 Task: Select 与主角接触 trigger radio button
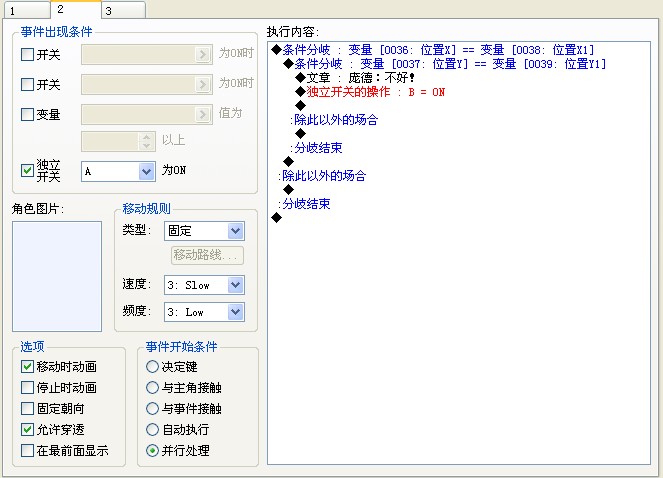pyautogui.click(x=152, y=387)
